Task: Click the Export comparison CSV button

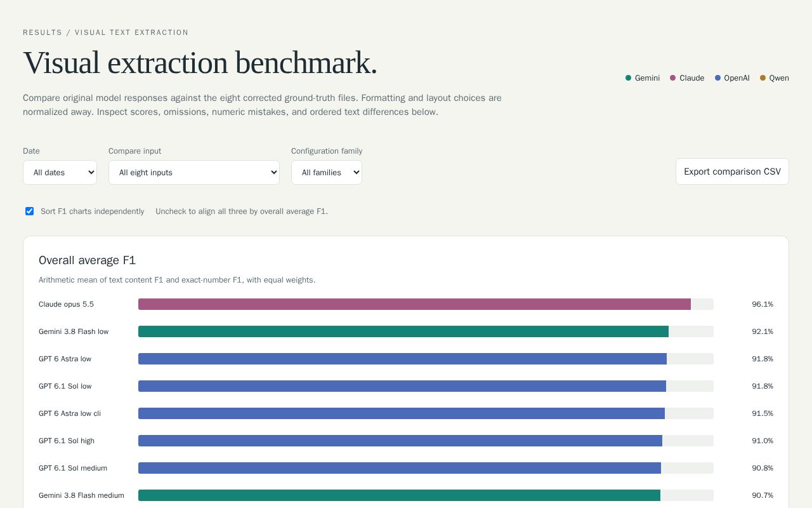Action: click(x=732, y=171)
